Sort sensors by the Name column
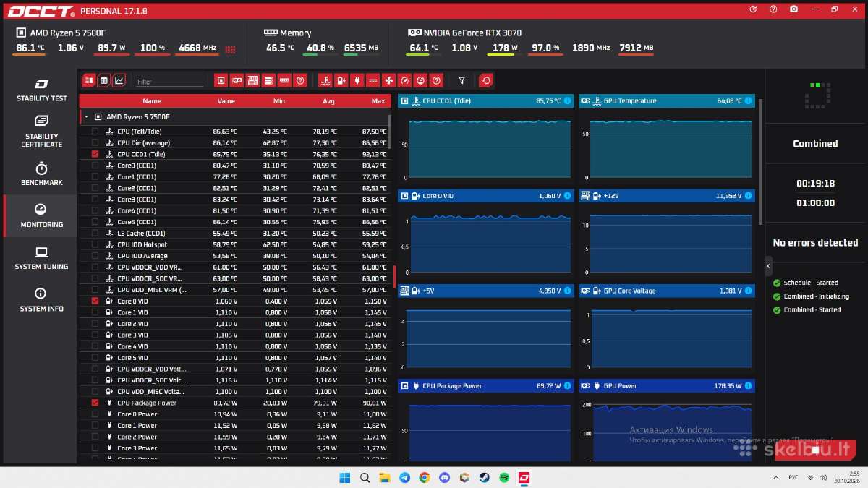 tap(152, 101)
